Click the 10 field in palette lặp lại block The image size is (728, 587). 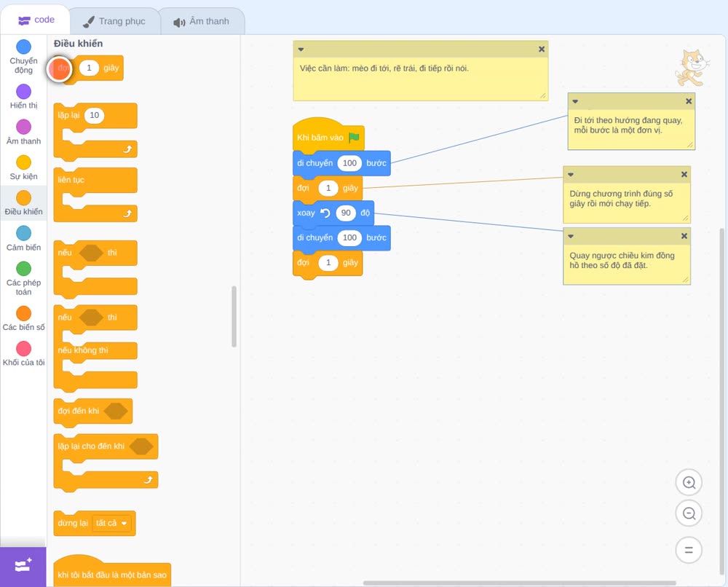tap(94, 115)
